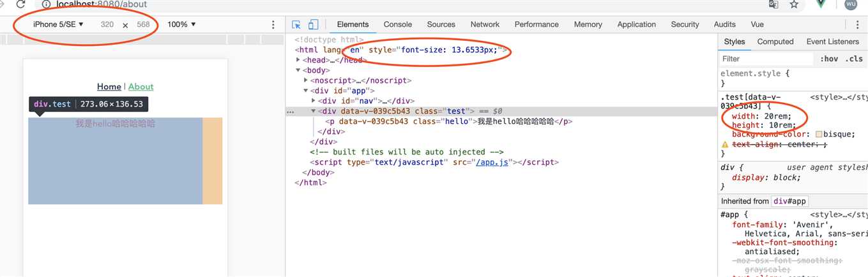Toggle the :hov element state button
The image size is (868, 277).
pyautogui.click(x=829, y=59)
